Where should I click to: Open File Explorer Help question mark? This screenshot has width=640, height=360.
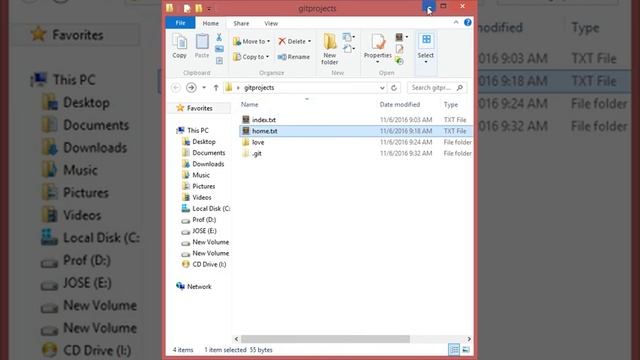468,22
